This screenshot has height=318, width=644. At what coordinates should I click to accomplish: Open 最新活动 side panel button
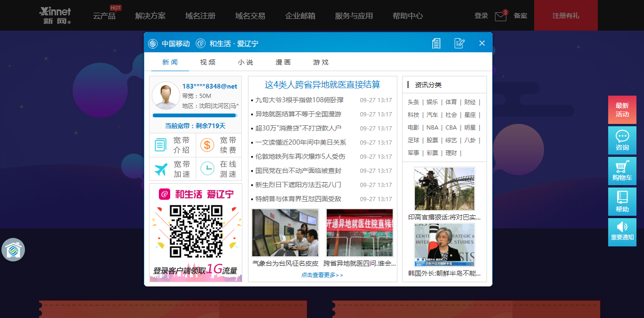point(622,110)
